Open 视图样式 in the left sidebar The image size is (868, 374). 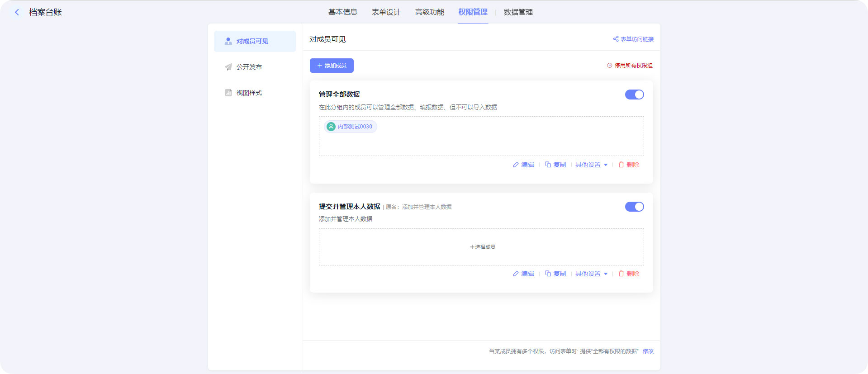coord(249,93)
